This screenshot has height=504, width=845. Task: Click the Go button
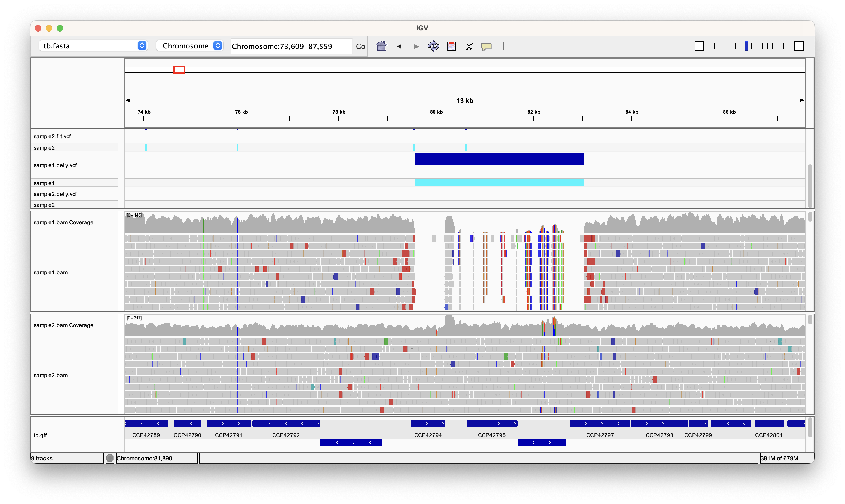click(x=360, y=46)
